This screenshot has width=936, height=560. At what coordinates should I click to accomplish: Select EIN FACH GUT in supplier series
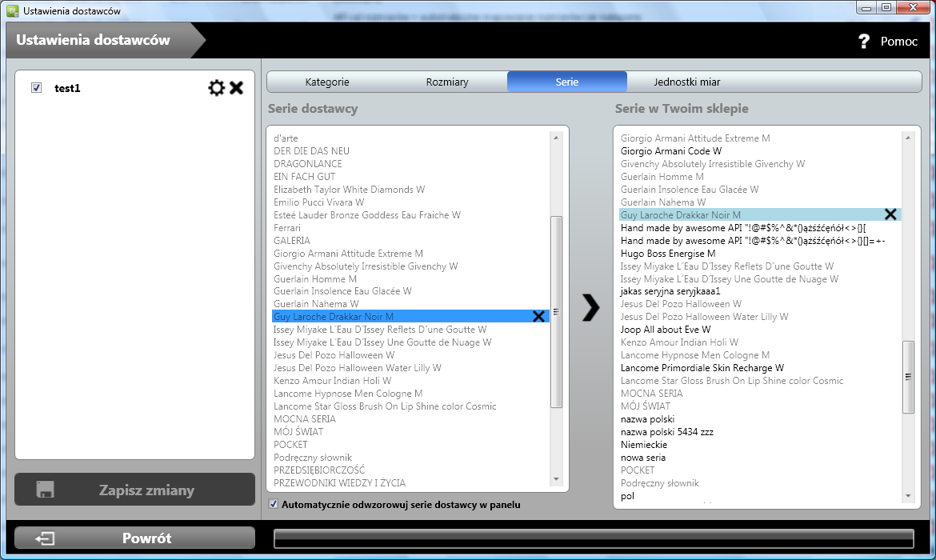(x=410, y=177)
